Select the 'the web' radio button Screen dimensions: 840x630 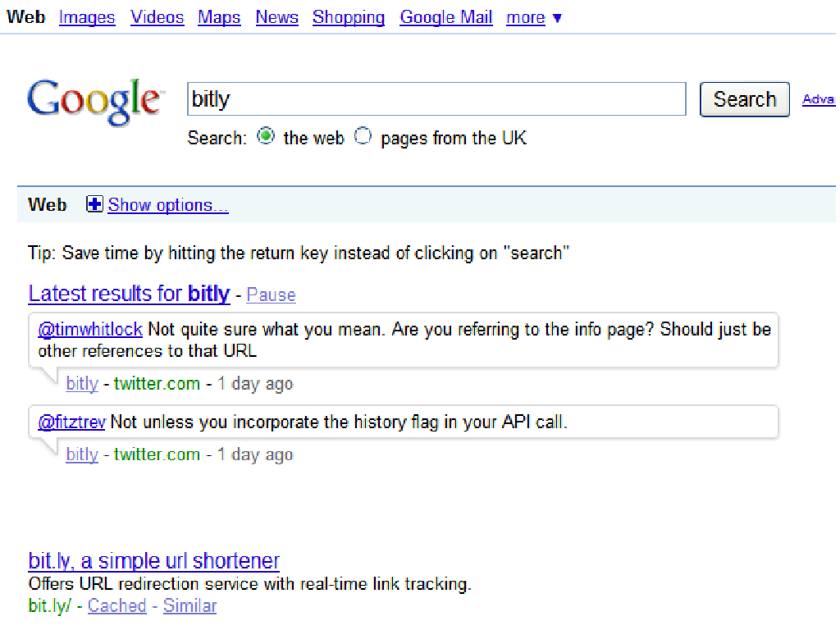point(266,136)
